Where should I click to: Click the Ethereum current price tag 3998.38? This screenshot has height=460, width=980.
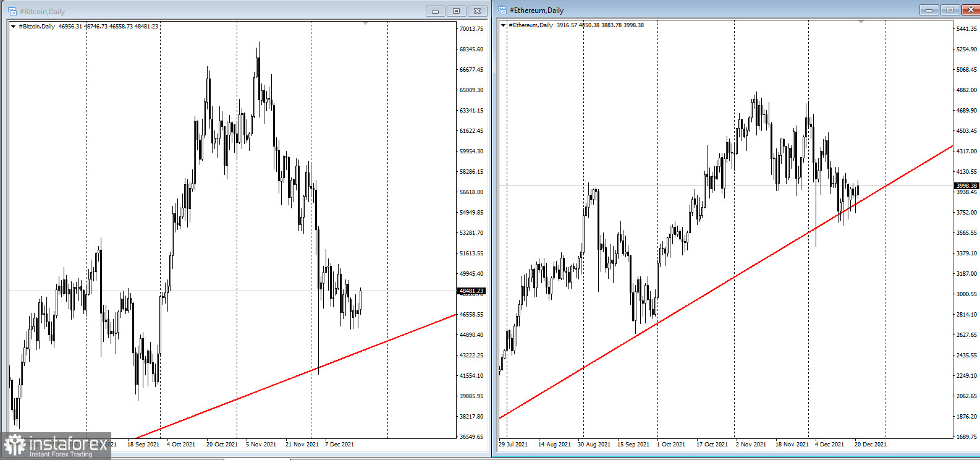(966, 185)
